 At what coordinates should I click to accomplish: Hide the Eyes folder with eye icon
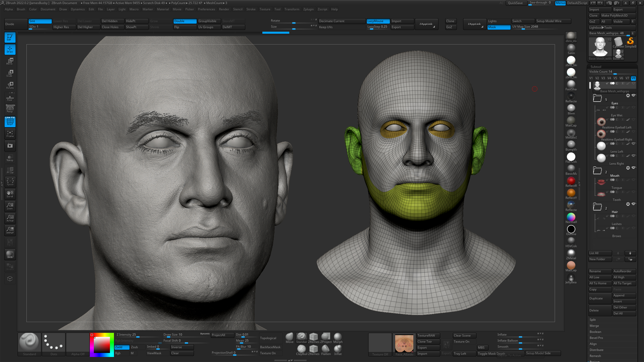pos(633,95)
